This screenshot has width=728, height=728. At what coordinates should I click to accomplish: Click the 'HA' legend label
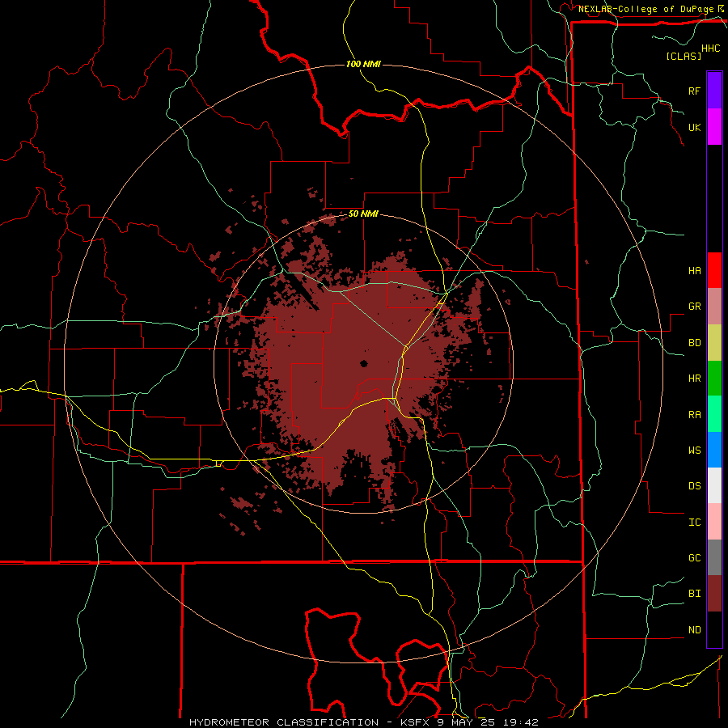pyautogui.click(x=694, y=271)
